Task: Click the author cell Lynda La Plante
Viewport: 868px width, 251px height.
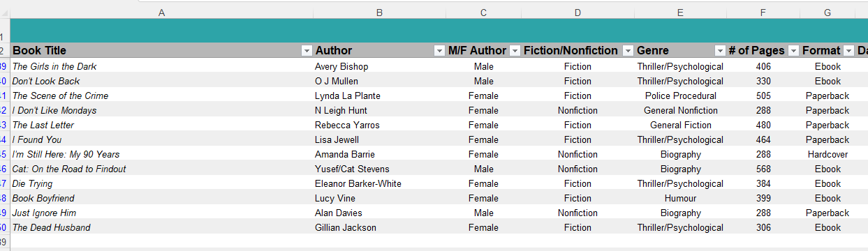Action: pos(379,96)
